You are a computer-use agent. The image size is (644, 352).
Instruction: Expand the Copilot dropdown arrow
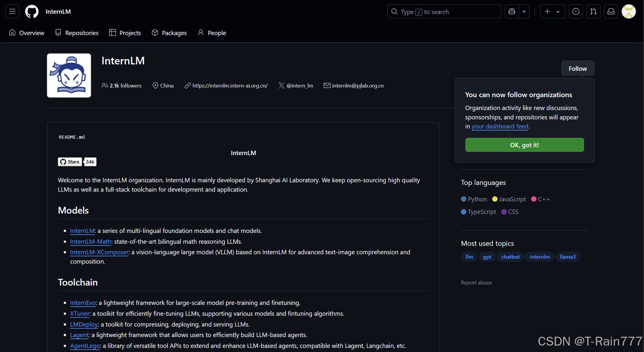point(524,12)
